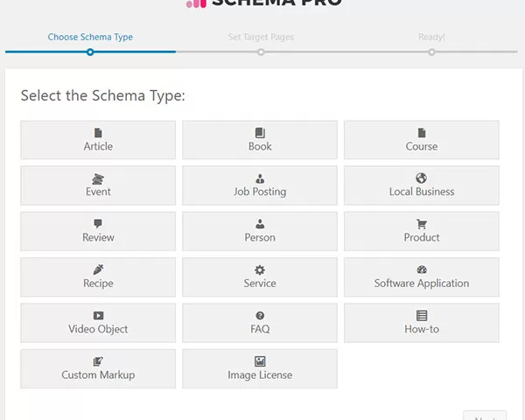Click the Software Application dashboard icon
The width and height of the screenshot is (525, 420).
point(422,269)
